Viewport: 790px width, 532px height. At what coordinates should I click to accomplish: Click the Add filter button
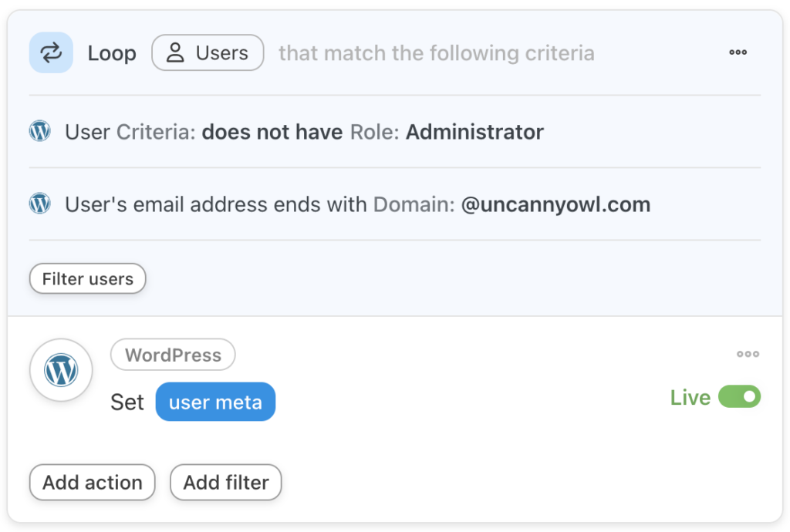(x=225, y=483)
